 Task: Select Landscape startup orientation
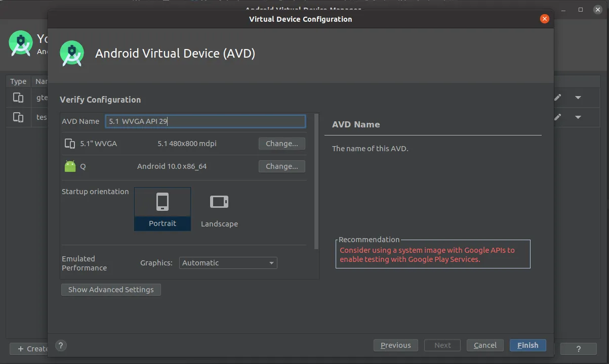pos(219,209)
